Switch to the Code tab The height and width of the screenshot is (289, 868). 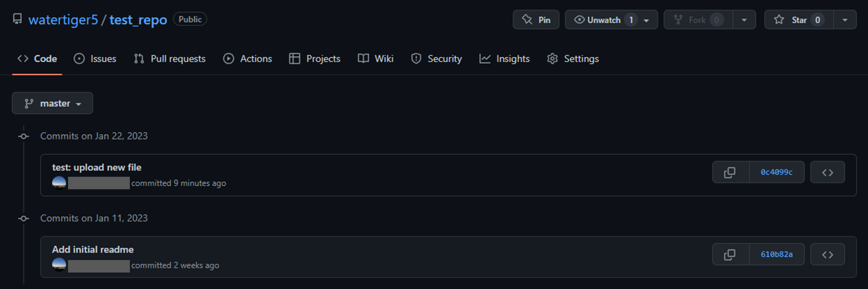click(x=37, y=59)
